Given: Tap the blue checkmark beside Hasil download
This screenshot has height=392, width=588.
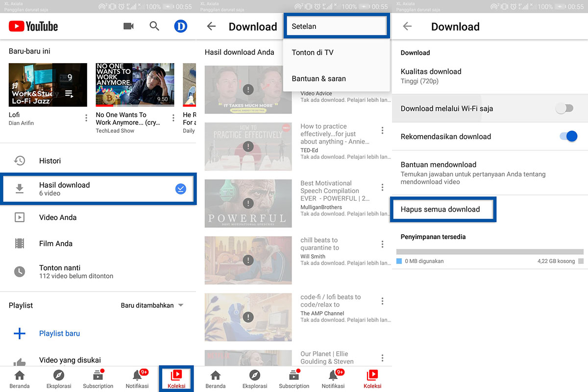Looking at the screenshot, I should tap(181, 189).
